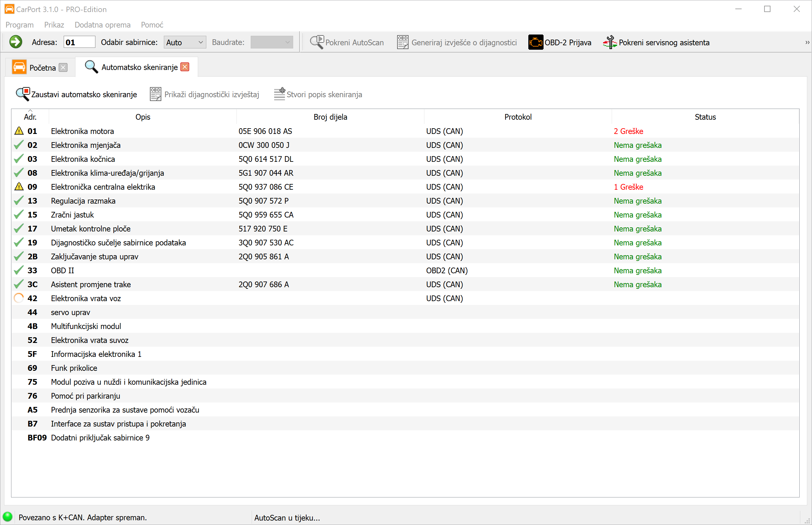The image size is (812, 525).
Task: Click the Stvori popis skeniranja icon
Action: [280, 94]
